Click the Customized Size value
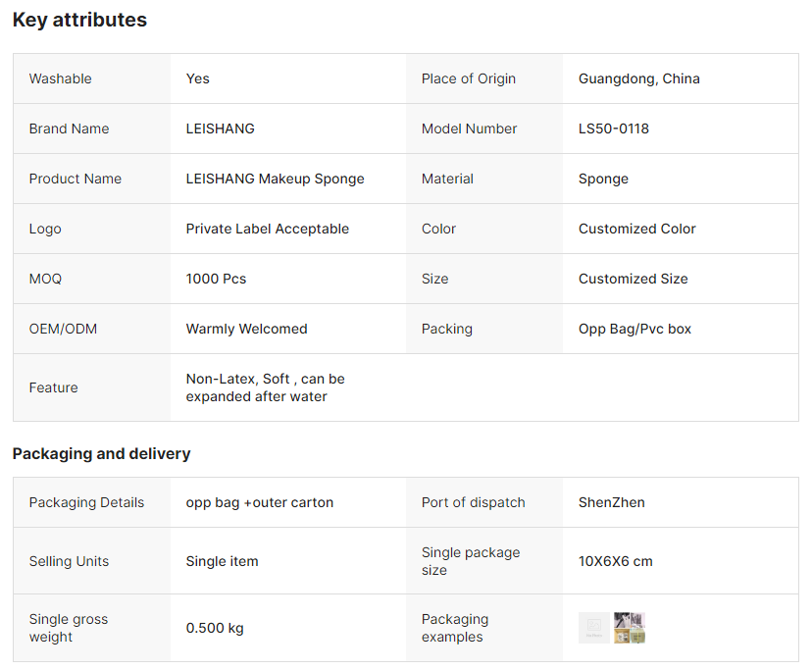 (x=633, y=279)
